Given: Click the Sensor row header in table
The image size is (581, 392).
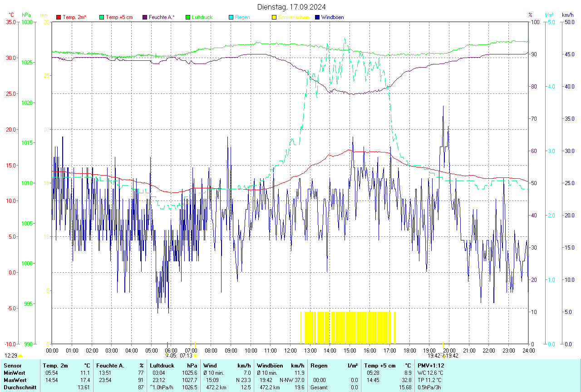Looking at the screenshot, I should point(12,366).
